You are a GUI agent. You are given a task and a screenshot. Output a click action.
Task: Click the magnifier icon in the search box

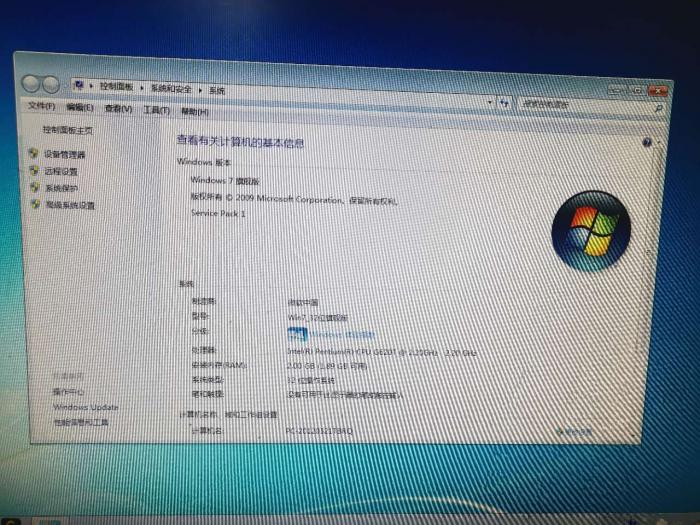pos(658,108)
